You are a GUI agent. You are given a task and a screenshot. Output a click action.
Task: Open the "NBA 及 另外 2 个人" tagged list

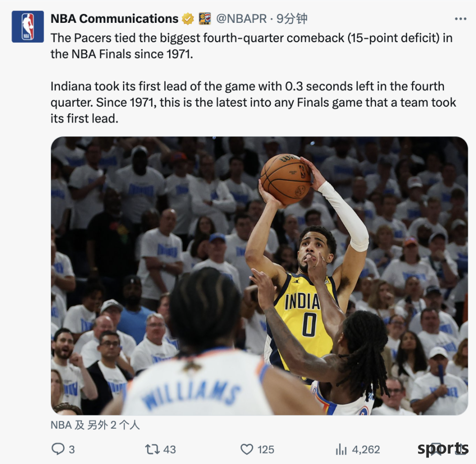pyautogui.click(x=95, y=425)
